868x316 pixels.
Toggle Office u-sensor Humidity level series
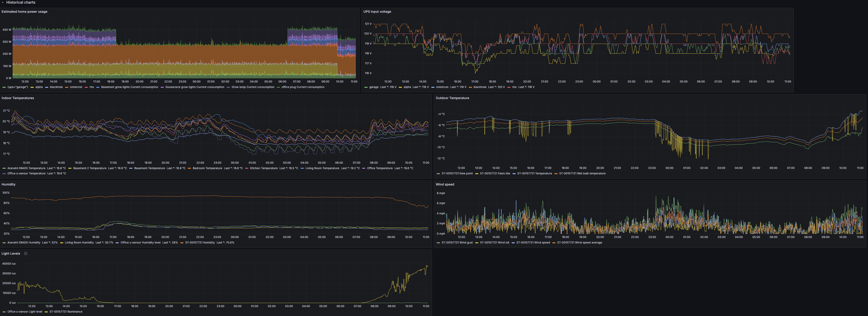click(x=140, y=243)
